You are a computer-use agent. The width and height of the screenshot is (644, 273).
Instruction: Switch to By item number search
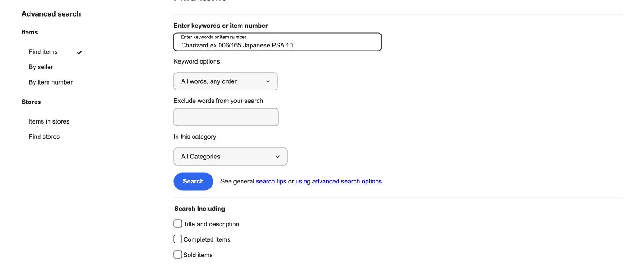[51, 82]
